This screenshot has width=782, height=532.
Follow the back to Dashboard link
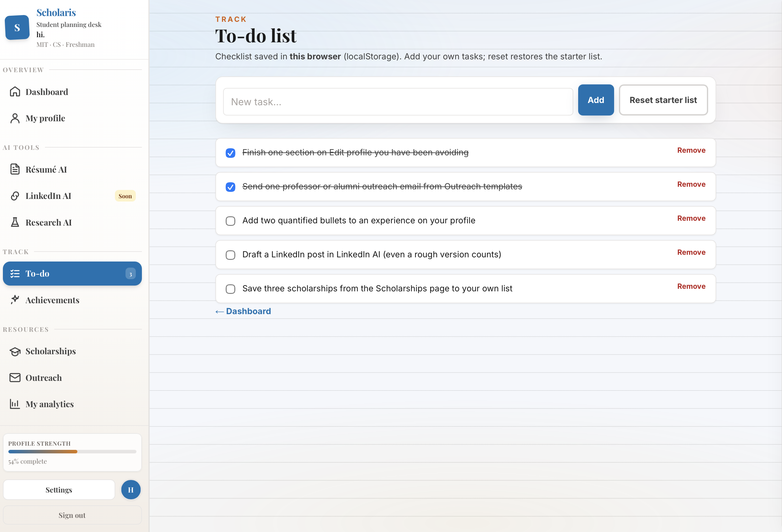(243, 311)
